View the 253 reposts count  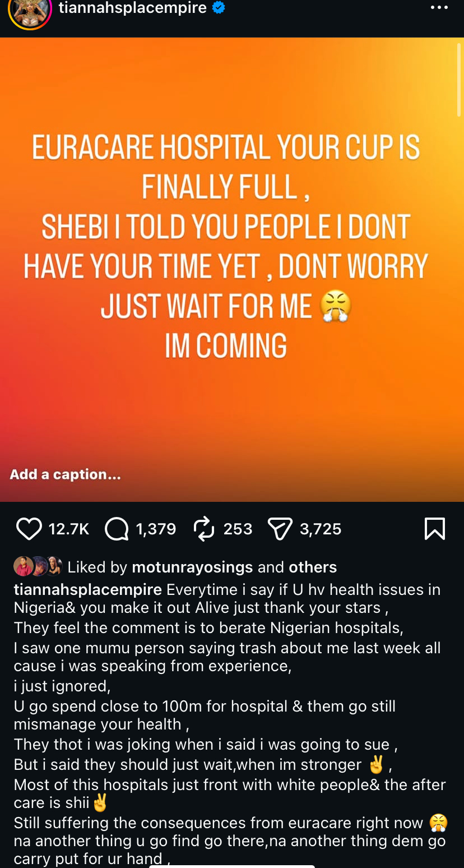tap(238, 529)
